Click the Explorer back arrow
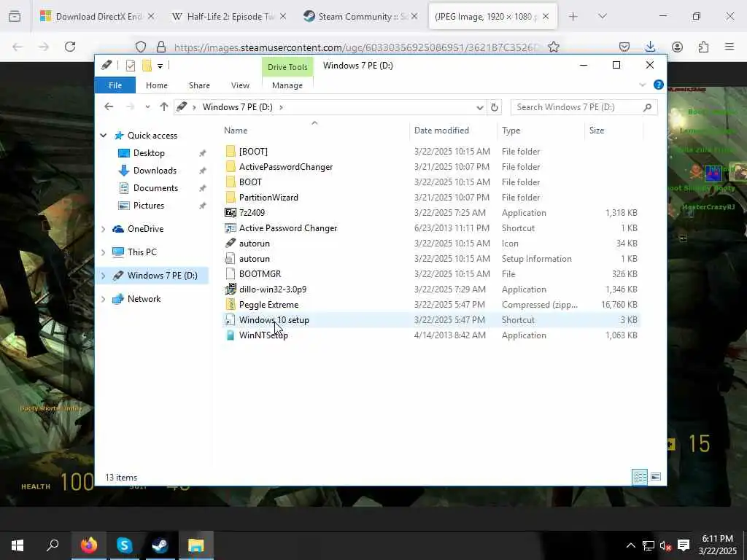This screenshot has width=747, height=560. [x=109, y=106]
